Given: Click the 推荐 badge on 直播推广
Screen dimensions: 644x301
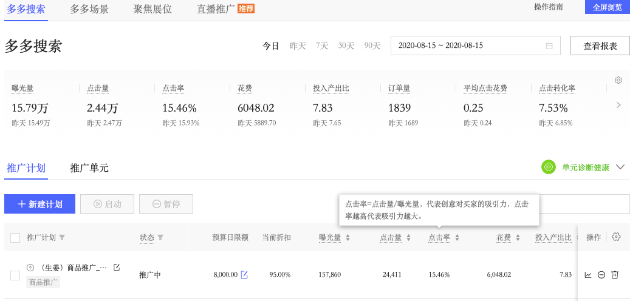Looking at the screenshot, I should click(246, 8).
